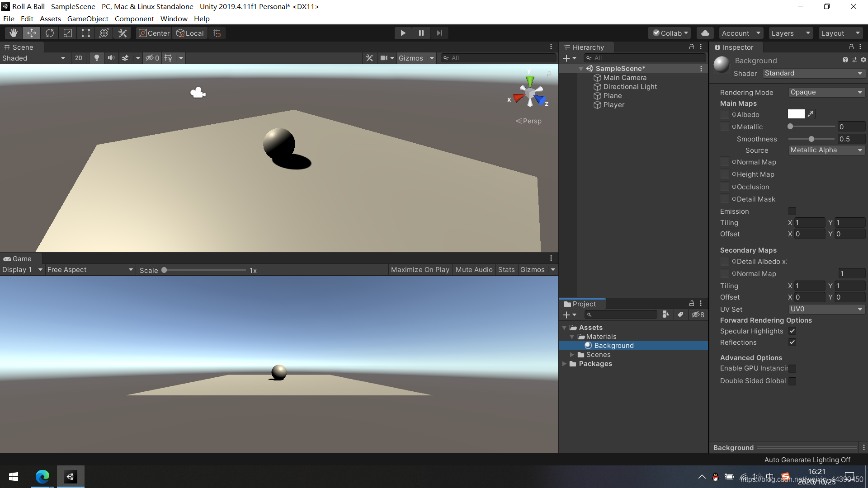Click Mute Audio button

(474, 269)
